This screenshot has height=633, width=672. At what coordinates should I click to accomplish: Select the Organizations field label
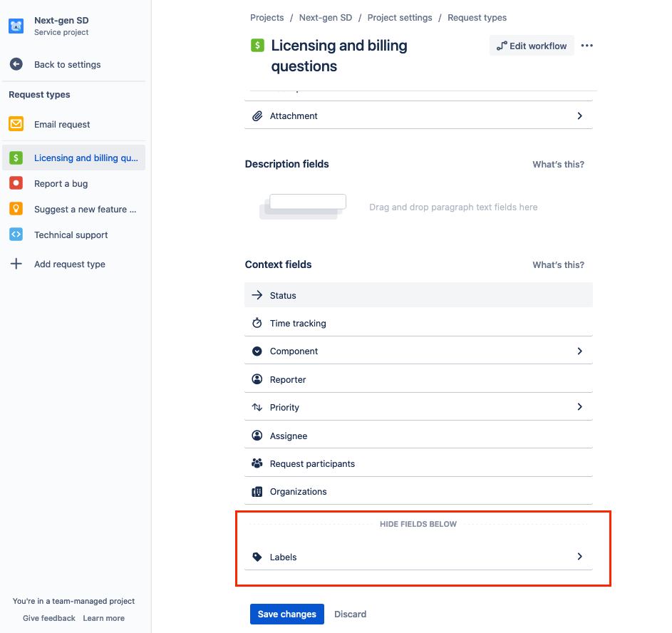click(298, 492)
